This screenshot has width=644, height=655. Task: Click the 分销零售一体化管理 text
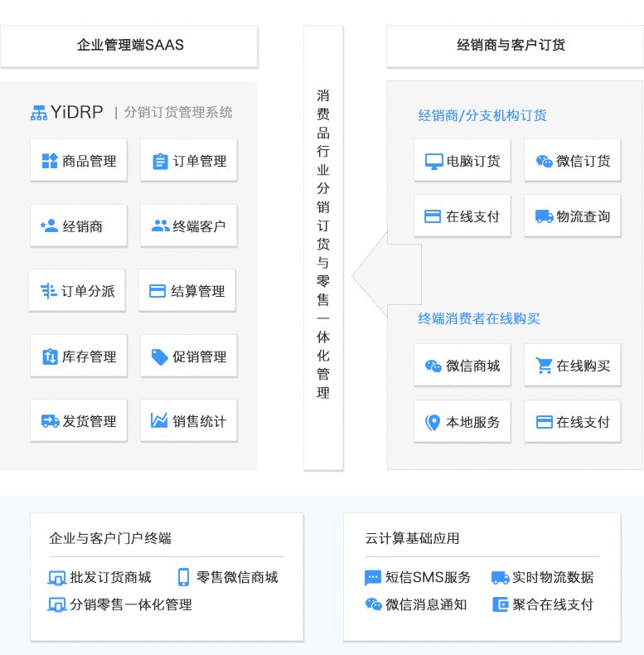coord(131,604)
